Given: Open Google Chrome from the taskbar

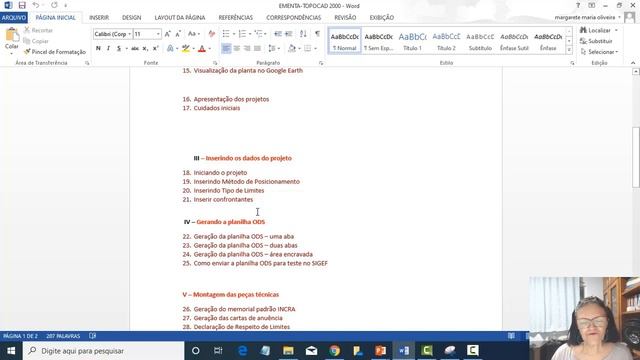Looking at the screenshot, I should click(x=335, y=351).
